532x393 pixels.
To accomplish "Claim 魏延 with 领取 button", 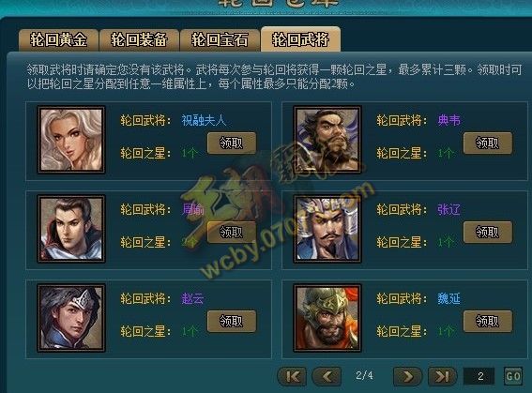I will (488, 321).
